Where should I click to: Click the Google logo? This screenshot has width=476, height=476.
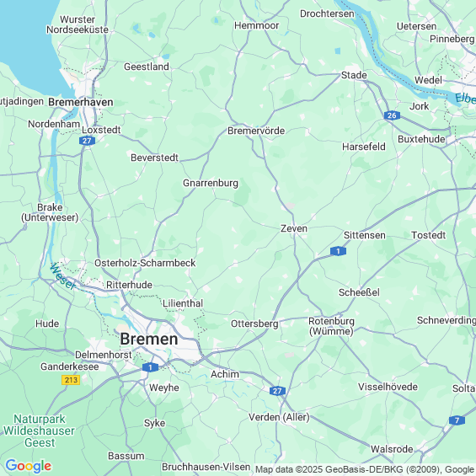29,466
